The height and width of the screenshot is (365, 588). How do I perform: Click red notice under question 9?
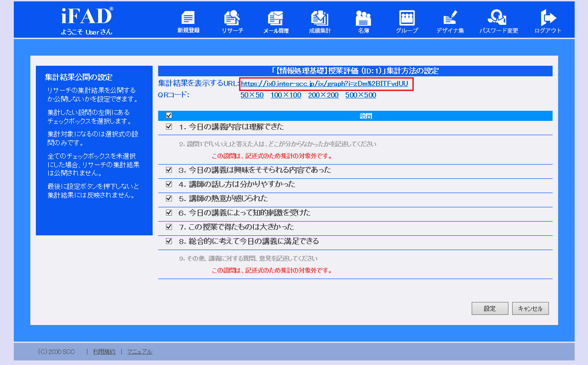point(272,270)
